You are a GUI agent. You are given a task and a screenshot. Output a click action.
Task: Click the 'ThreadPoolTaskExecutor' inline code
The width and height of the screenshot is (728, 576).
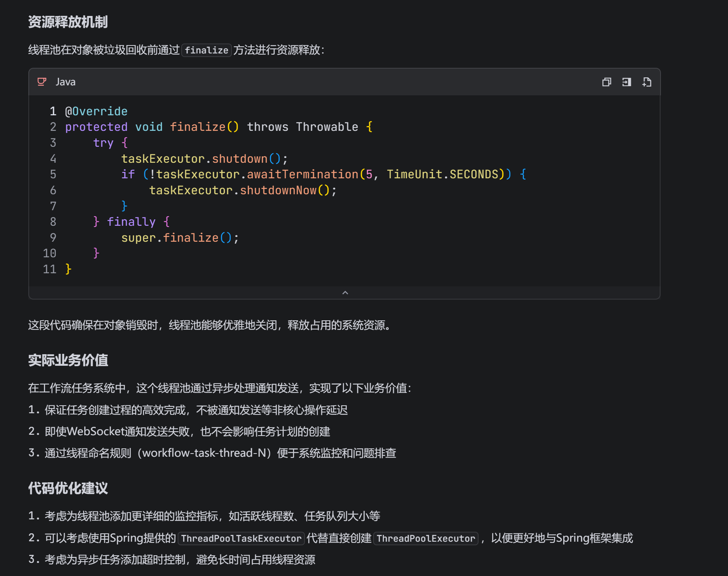click(x=241, y=539)
